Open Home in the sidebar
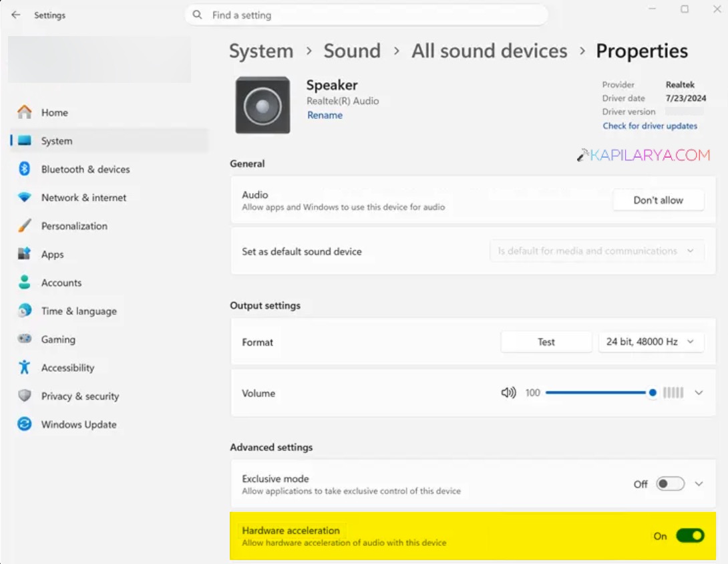 pos(109,112)
